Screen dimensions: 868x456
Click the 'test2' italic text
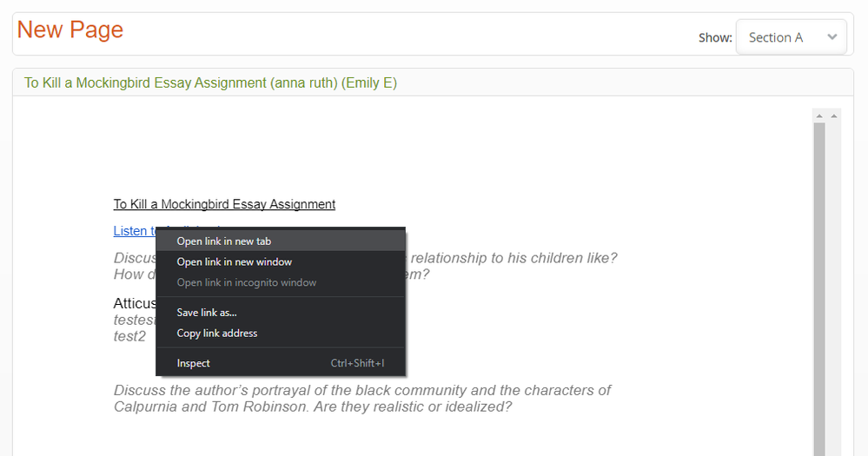(x=129, y=336)
